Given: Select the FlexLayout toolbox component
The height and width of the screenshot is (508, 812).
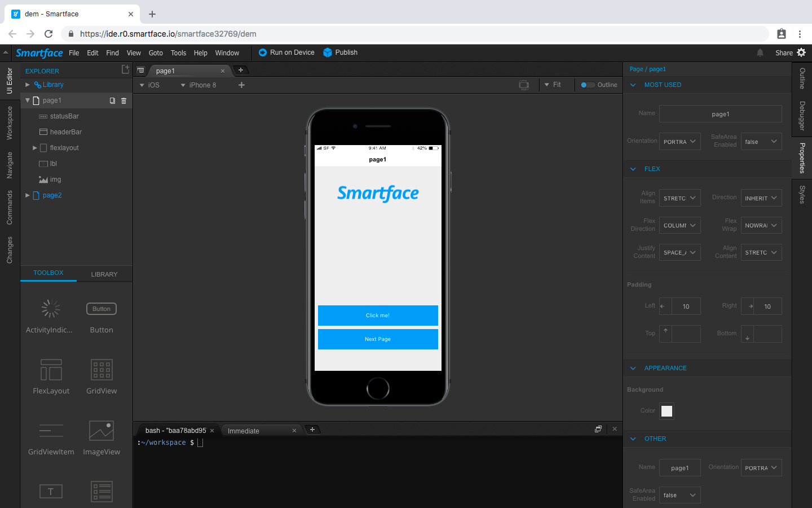Looking at the screenshot, I should [51, 376].
